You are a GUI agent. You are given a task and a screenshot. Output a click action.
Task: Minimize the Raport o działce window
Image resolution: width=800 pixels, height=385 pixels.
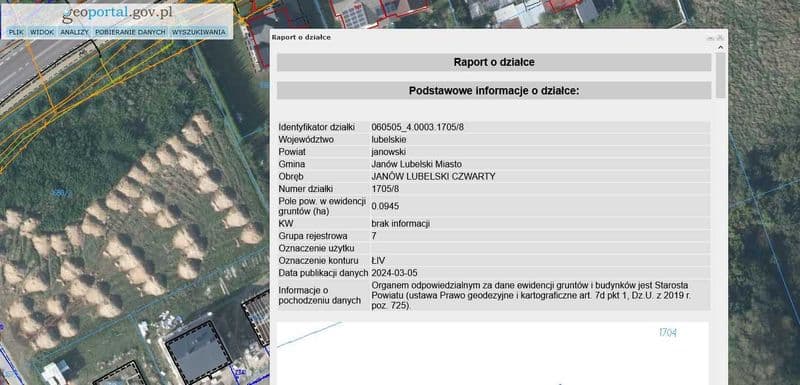coord(710,38)
